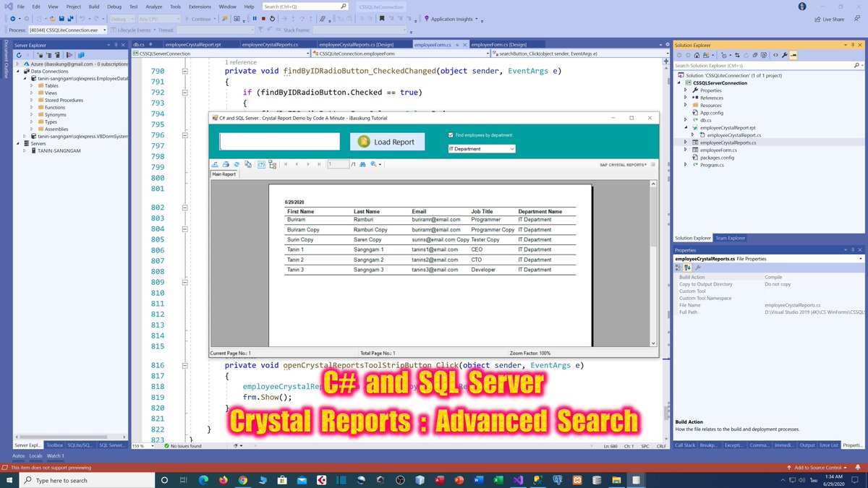Screen dimensions: 868x488
Task: Switch to employeeCrystalReport.rpt editor tab
Action: [x=192, y=45]
